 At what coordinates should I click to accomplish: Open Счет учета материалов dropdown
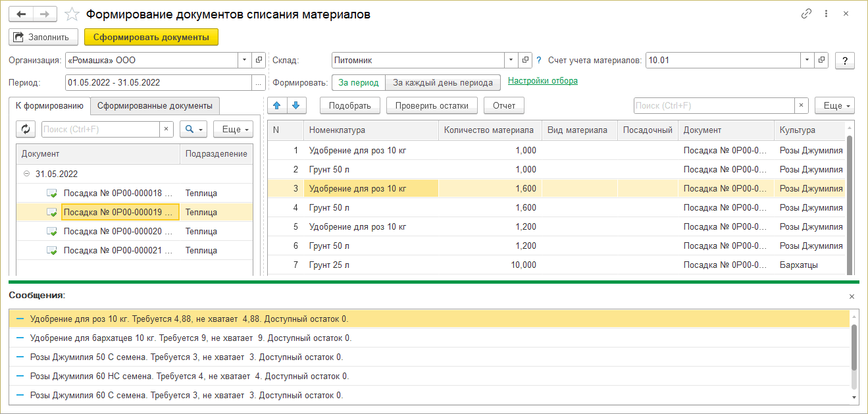(807, 61)
